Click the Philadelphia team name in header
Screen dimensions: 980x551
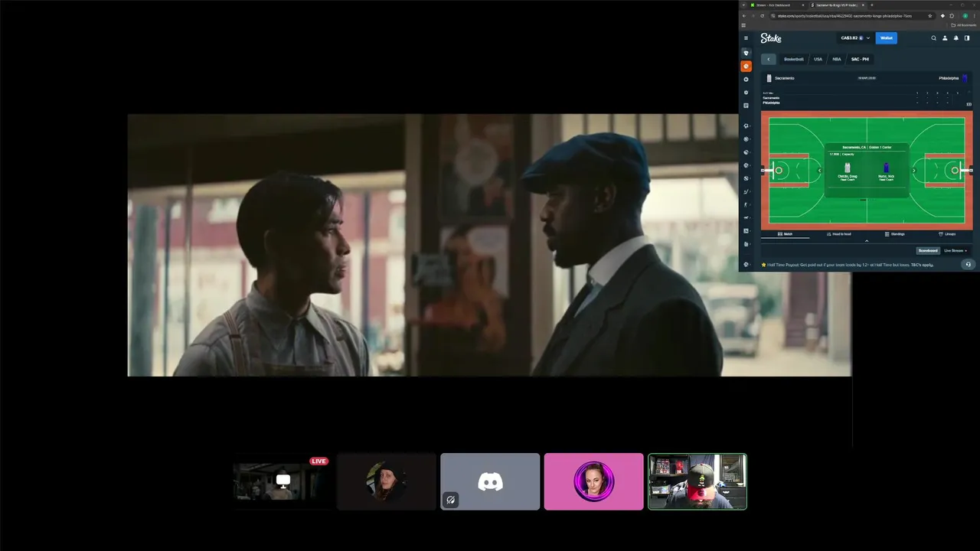point(949,78)
